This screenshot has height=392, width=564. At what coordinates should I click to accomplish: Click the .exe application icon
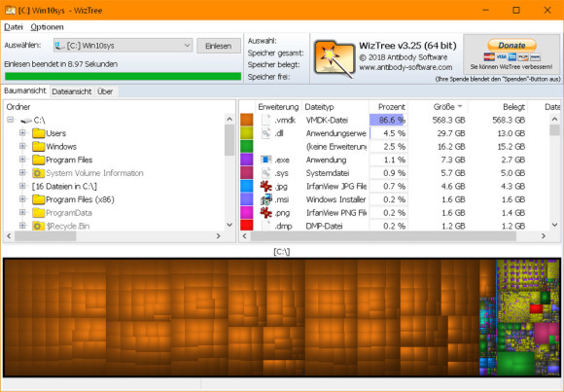click(x=265, y=160)
